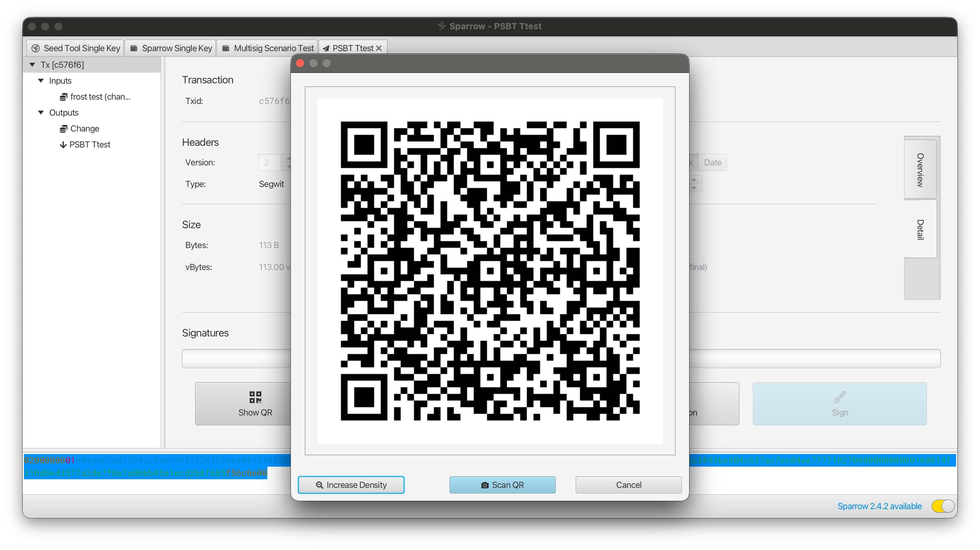Click the Sign pen icon

pyautogui.click(x=840, y=397)
